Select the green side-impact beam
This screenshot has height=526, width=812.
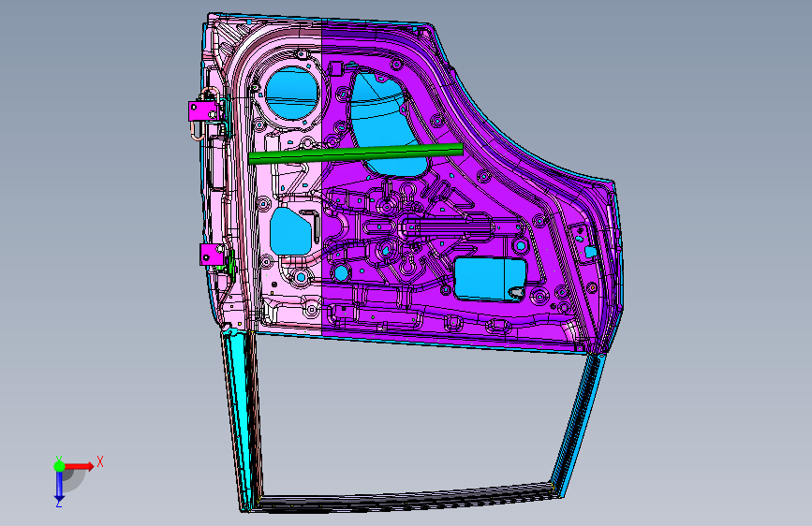355,153
